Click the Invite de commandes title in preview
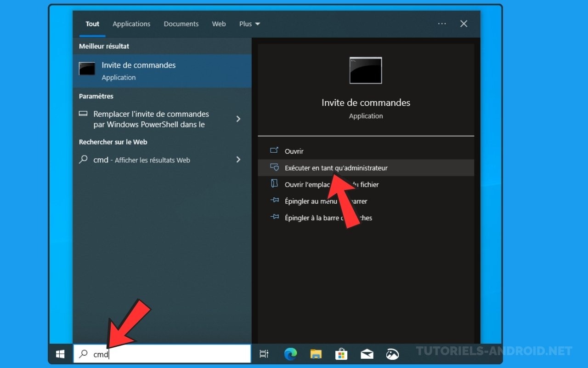Screen dimensions: 588x368 coord(366,103)
